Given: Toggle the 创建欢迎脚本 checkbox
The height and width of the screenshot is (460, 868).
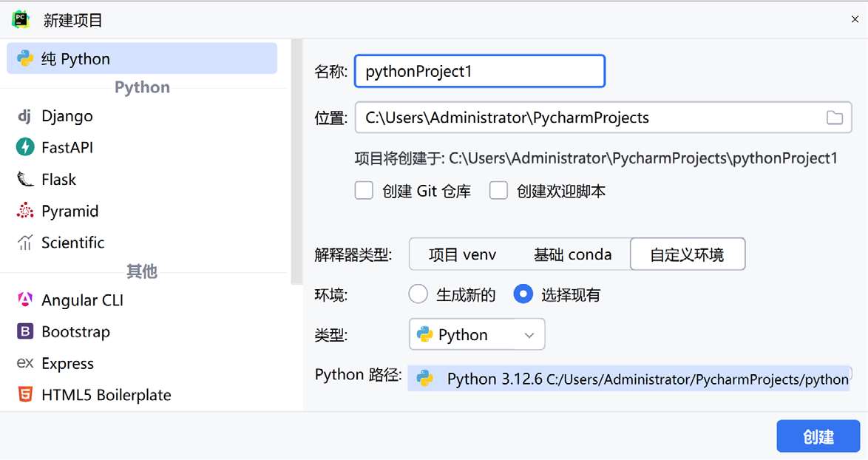Looking at the screenshot, I should 498,191.
